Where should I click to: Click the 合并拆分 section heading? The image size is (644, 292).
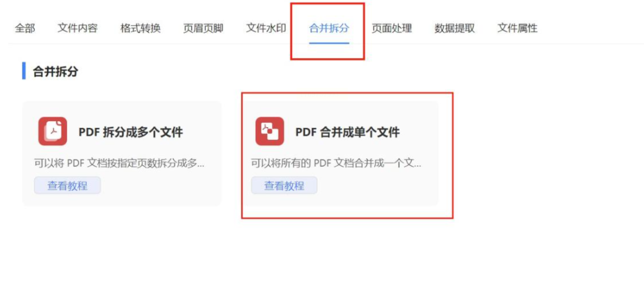click(55, 72)
